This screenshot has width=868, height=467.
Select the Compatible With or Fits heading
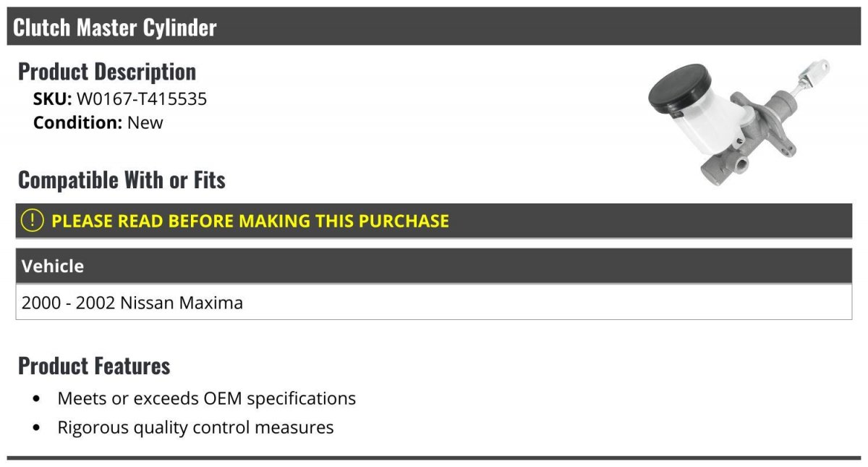[x=122, y=180]
